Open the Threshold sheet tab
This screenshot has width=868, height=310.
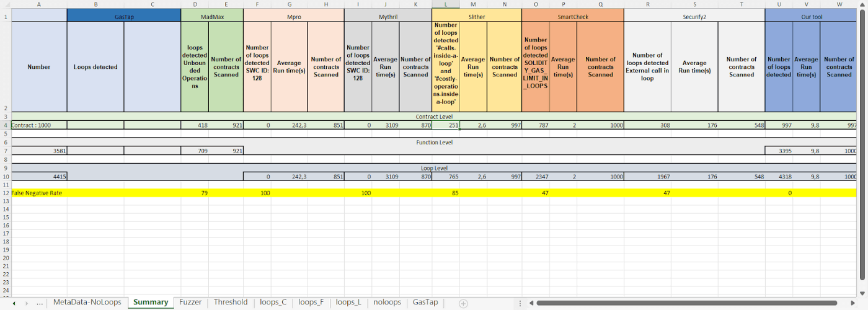pyautogui.click(x=230, y=303)
